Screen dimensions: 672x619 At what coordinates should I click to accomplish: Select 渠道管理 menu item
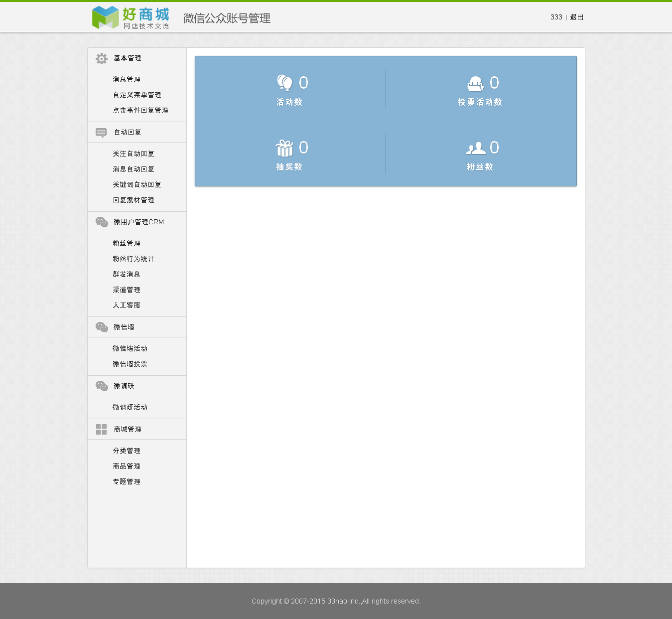click(x=127, y=290)
